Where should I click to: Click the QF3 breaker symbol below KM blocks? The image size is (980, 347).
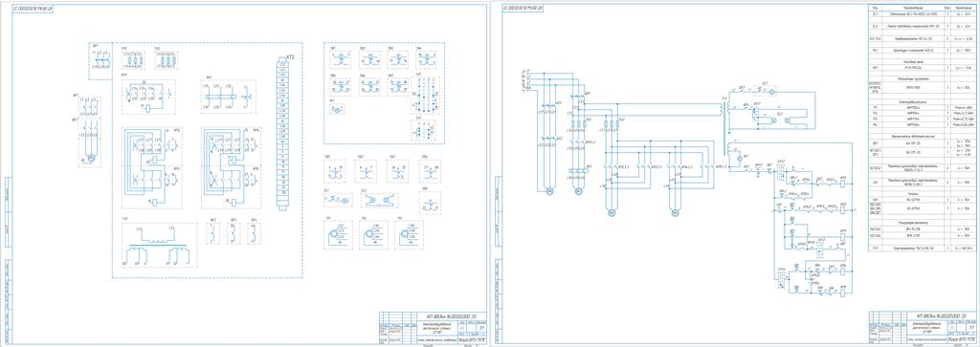coord(234,233)
